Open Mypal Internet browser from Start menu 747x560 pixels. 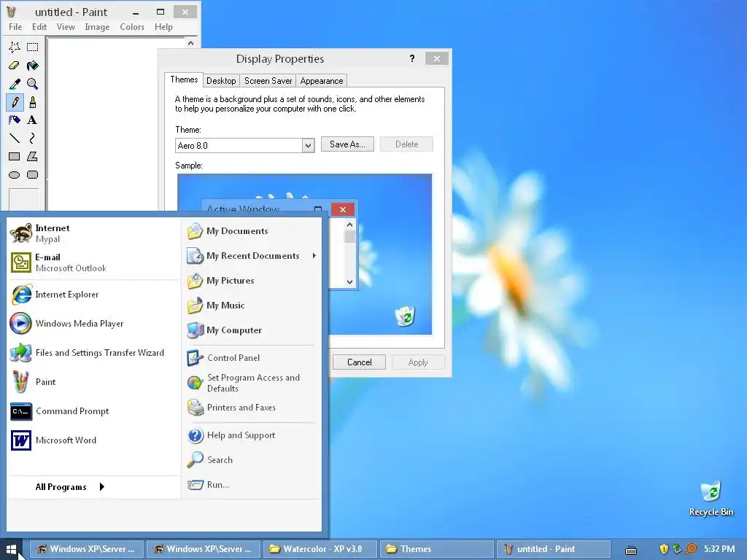click(93, 233)
